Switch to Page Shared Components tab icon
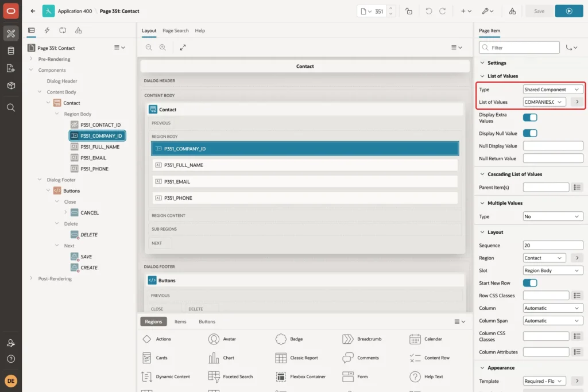Image resolution: width=588 pixels, height=392 pixels. tap(78, 30)
